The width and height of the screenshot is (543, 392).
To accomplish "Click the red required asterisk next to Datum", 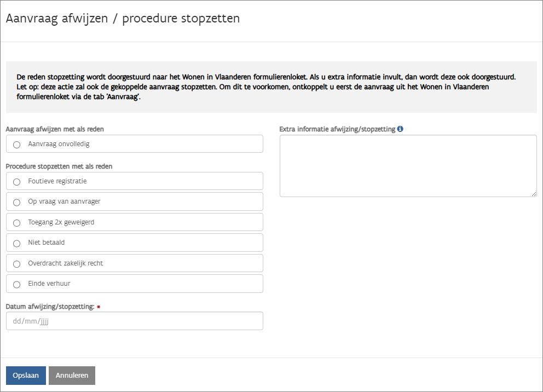I will click(99, 307).
